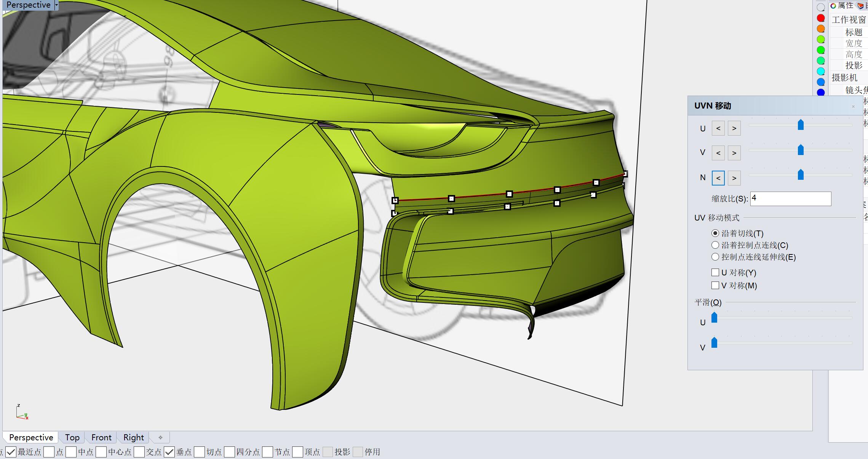This screenshot has height=459, width=868.
Task: Click the orange color ball icon
Action: tap(821, 29)
